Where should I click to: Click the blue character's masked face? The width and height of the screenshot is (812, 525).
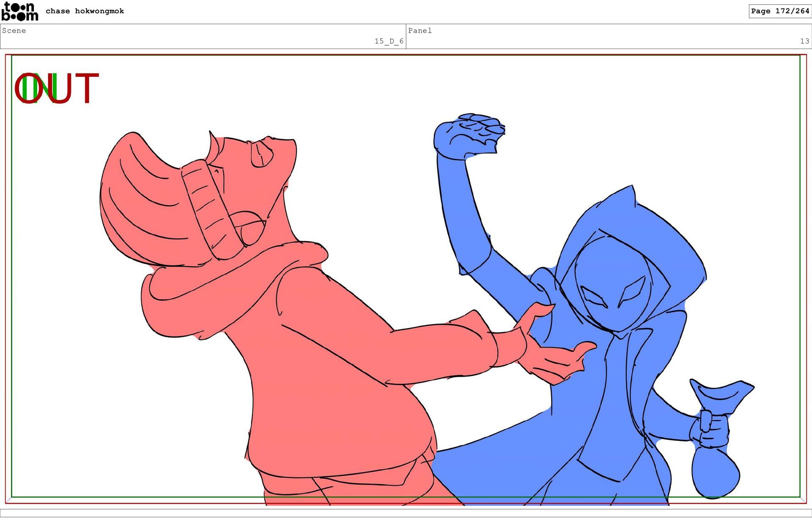tap(613, 287)
